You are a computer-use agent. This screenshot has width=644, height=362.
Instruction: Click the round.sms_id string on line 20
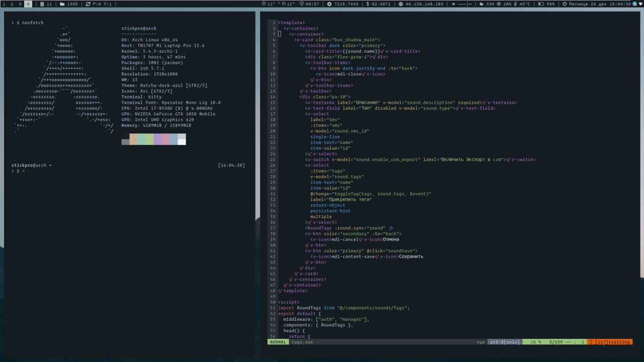pyautogui.click(x=350, y=131)
